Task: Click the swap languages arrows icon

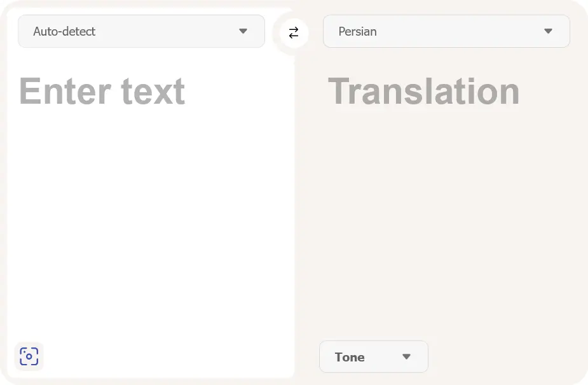Action: coord(294,33)
